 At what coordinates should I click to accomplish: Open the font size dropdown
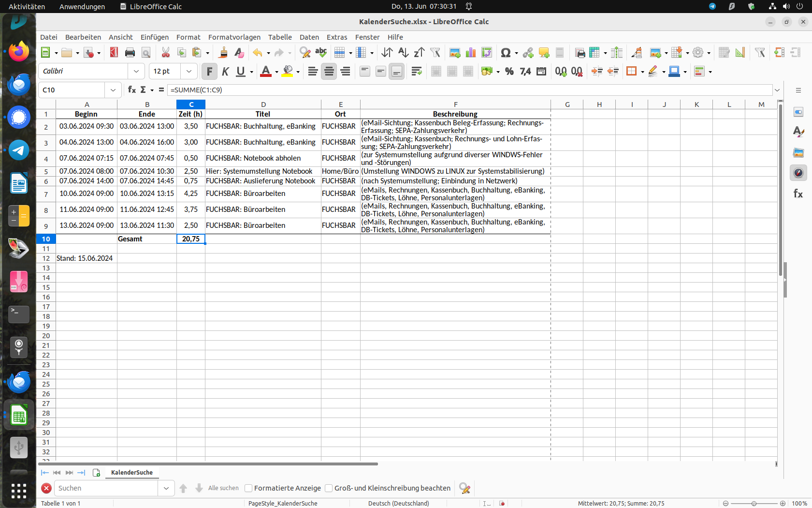pos(189,72)
